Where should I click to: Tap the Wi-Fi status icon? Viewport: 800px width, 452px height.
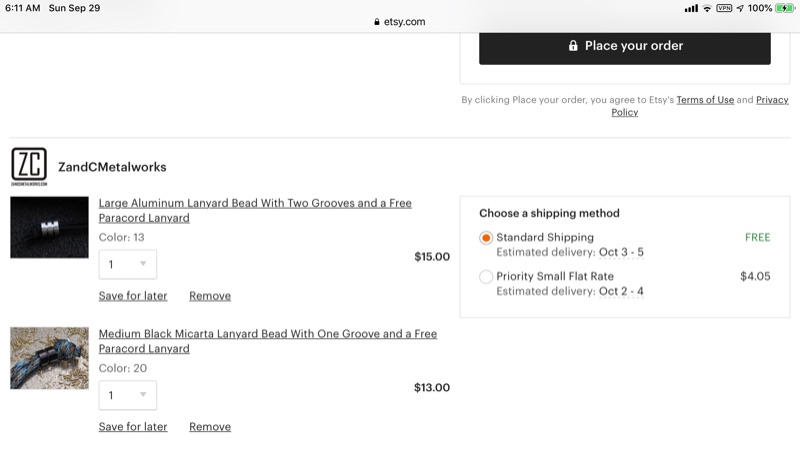pos(707,8)
